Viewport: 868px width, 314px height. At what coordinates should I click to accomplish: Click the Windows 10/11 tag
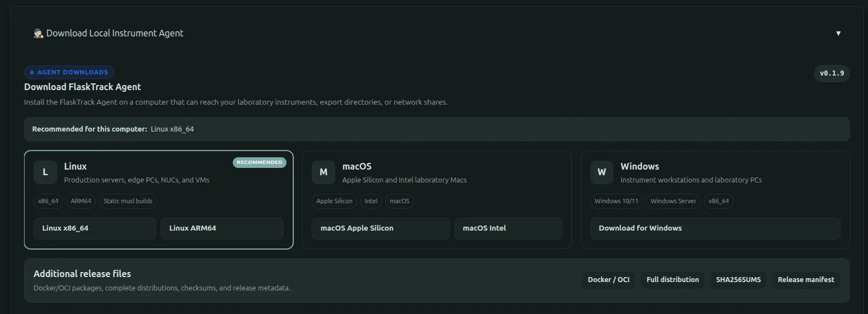[617, 201]
